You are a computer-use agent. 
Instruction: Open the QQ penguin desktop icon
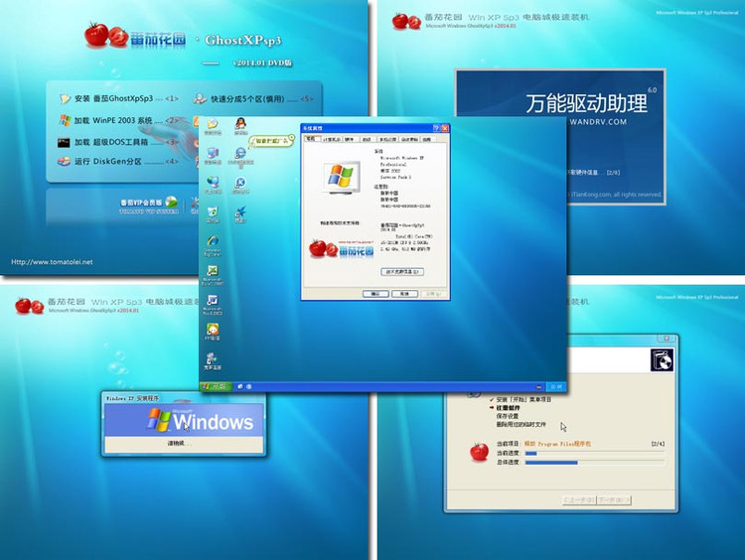point(241,124)
